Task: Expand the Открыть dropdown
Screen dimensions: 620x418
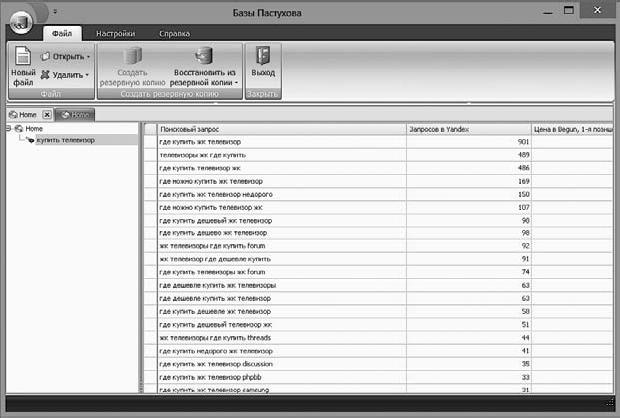Action: click(87, 56)
